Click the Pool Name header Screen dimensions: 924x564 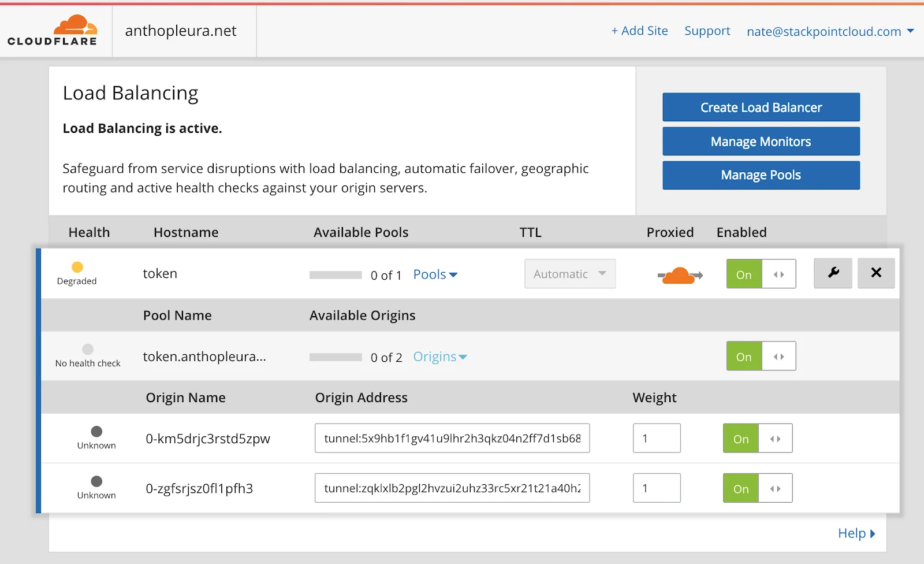pos(177,316)
